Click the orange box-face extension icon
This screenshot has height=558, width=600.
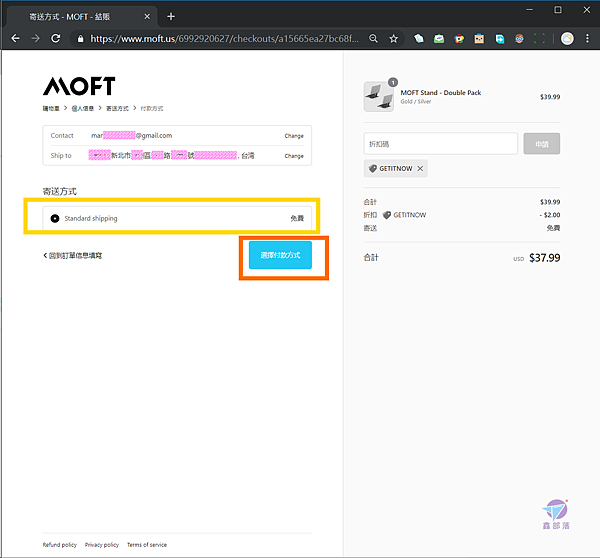click(479, 38)
